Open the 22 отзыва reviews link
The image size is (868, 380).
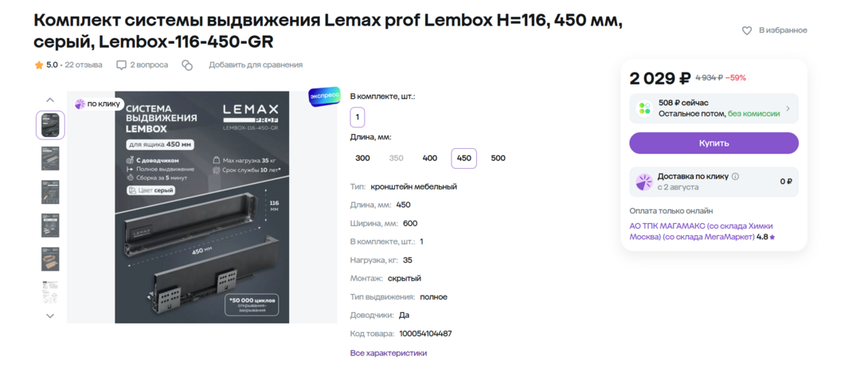pos(84,65)
